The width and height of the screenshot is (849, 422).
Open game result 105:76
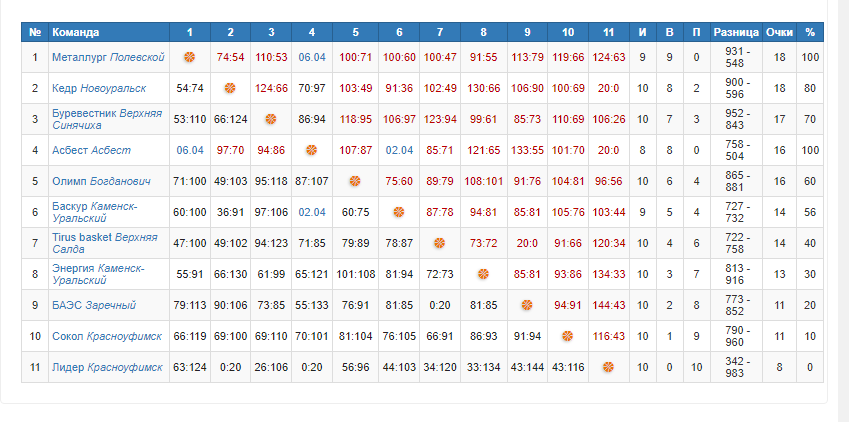[567, 212]
